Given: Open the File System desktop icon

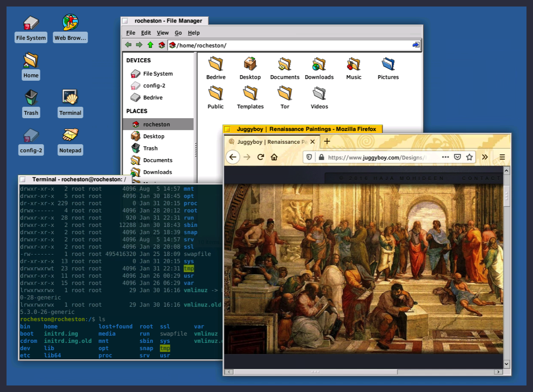Looking at the screenshot, I should [x=30, y=29].
